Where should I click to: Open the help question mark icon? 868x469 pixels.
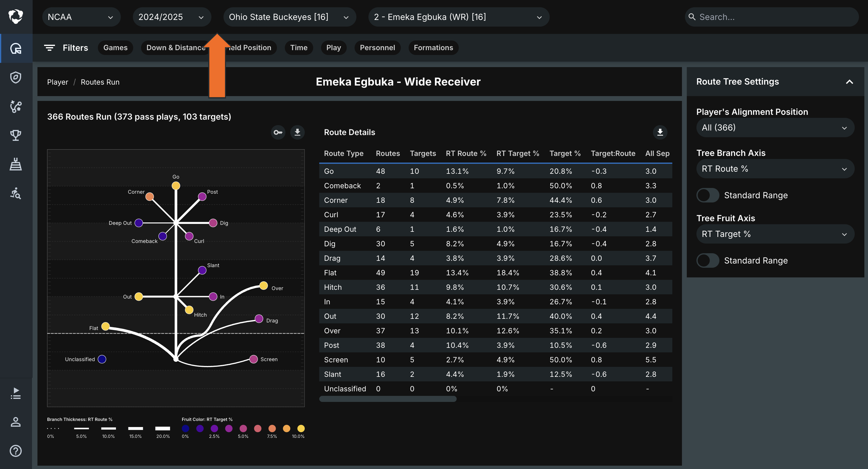pyautogui.click(x=15, y=451)
